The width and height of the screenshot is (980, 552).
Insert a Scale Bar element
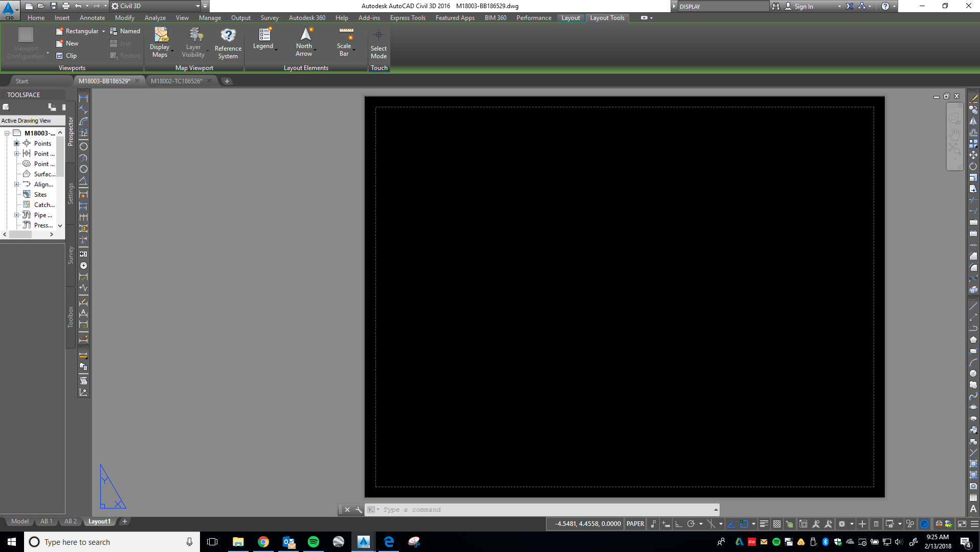click(345, 42)
